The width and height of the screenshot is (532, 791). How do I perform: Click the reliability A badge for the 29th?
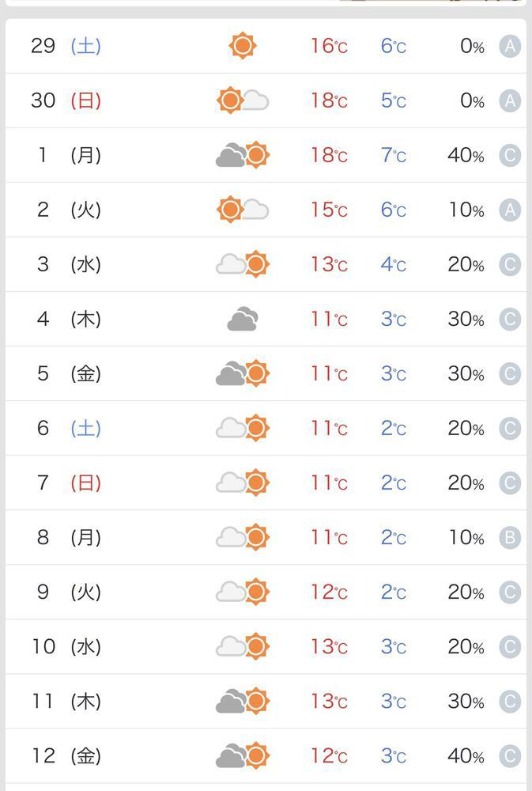pos(510,46)
